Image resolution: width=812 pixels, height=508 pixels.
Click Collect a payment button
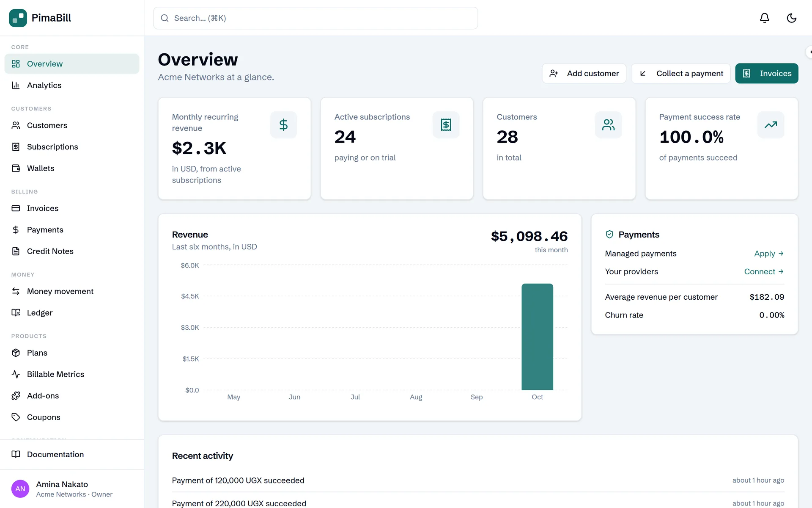pyautogui.click(x=681, y=73)
